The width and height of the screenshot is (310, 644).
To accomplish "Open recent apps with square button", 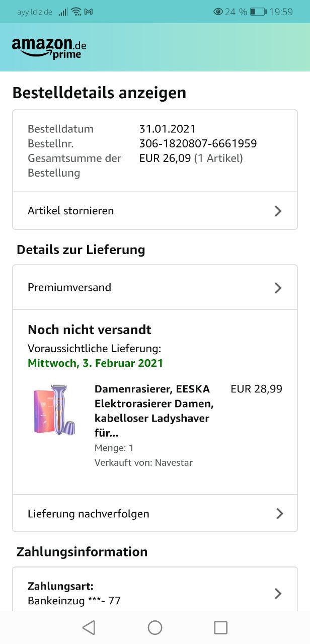I will 220,627.
